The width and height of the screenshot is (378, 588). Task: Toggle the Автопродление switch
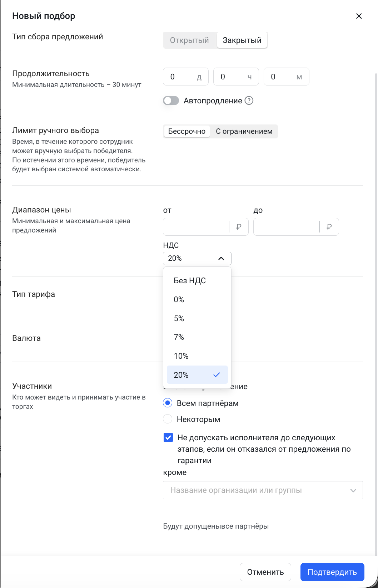click(171, 101)
